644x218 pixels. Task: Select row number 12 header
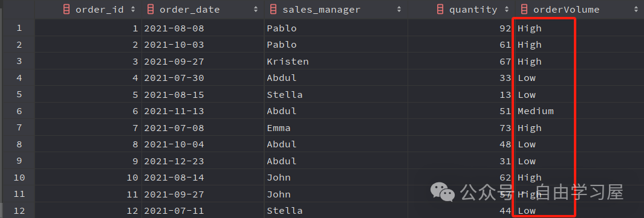(19, 211)
